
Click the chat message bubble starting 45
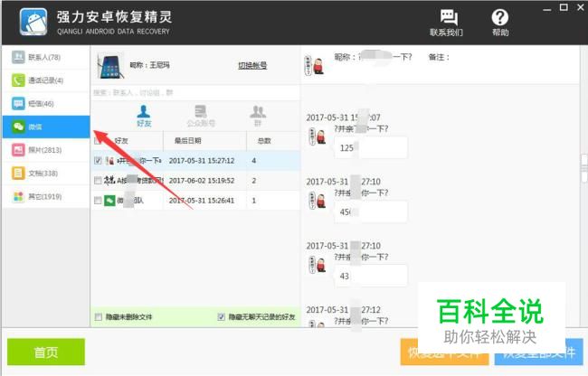(x=371, y=212)
